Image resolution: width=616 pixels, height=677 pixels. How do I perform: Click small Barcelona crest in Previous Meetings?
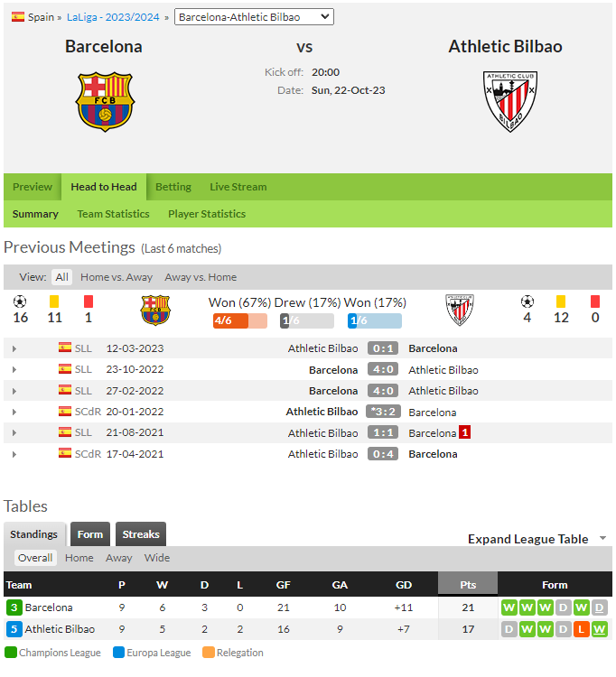tap(155, 310)
